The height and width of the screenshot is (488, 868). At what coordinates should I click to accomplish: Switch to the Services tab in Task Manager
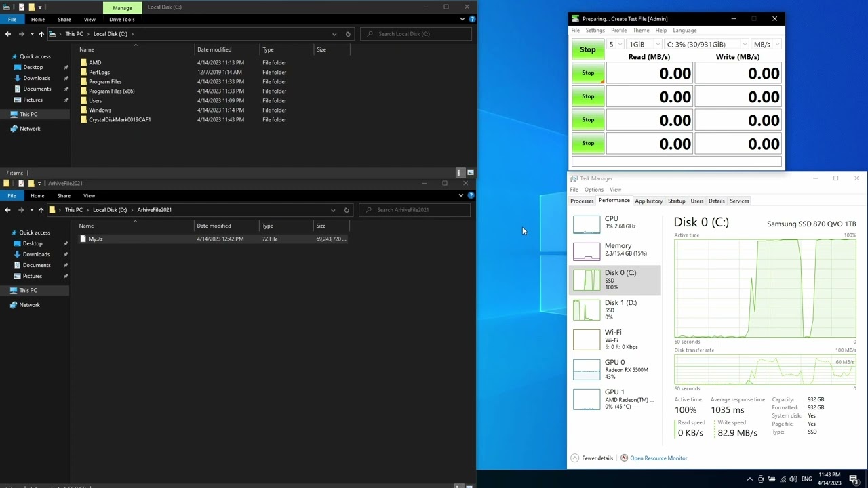[739, 201]
